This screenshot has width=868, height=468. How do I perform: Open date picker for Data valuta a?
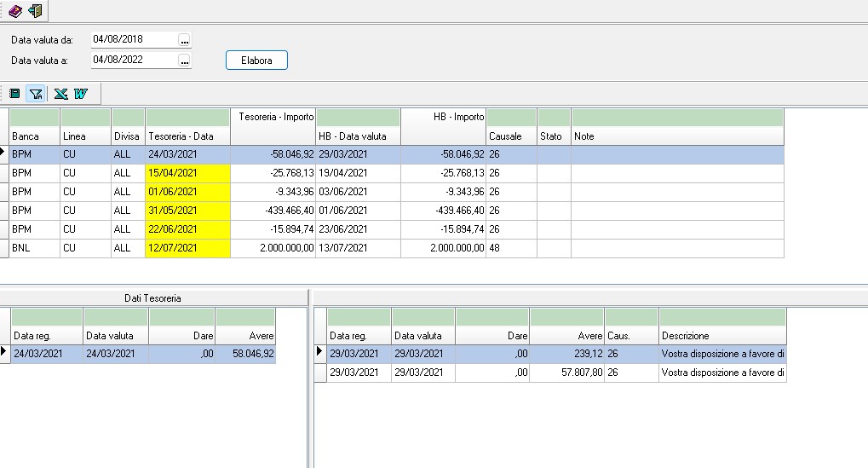[x=185, y=60]
